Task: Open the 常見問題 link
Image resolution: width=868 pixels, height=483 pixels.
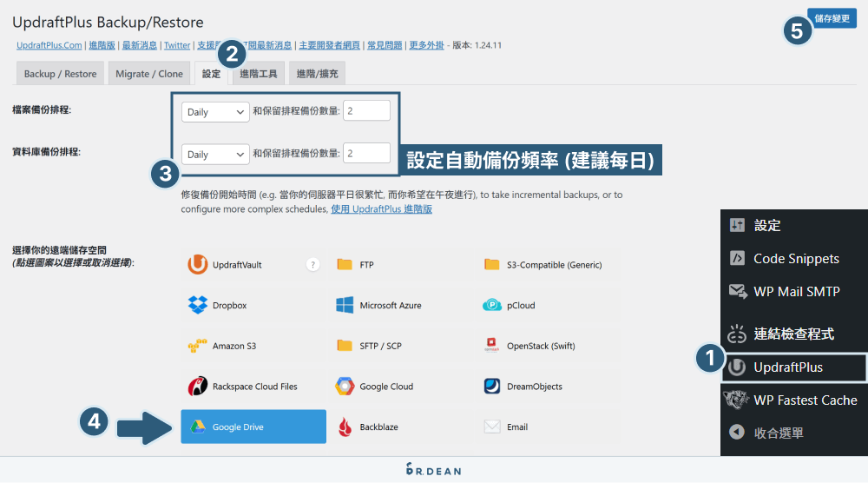Action: click(385, 45)
